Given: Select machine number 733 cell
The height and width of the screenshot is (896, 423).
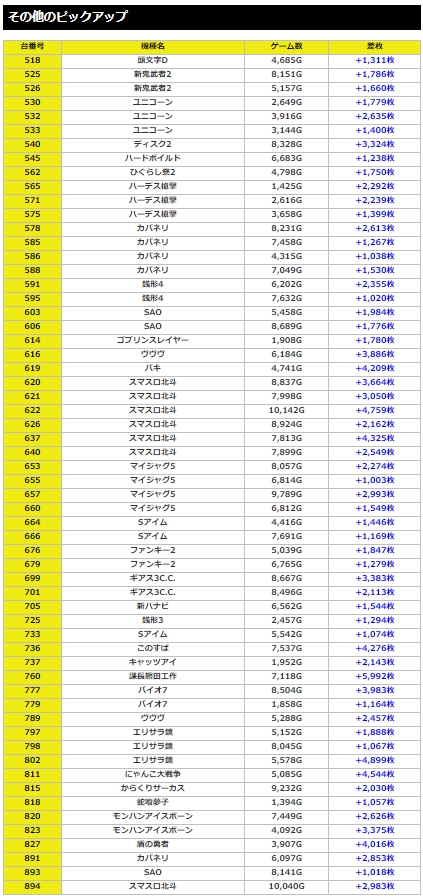Looking at the screenshot, I should point(33,634).
